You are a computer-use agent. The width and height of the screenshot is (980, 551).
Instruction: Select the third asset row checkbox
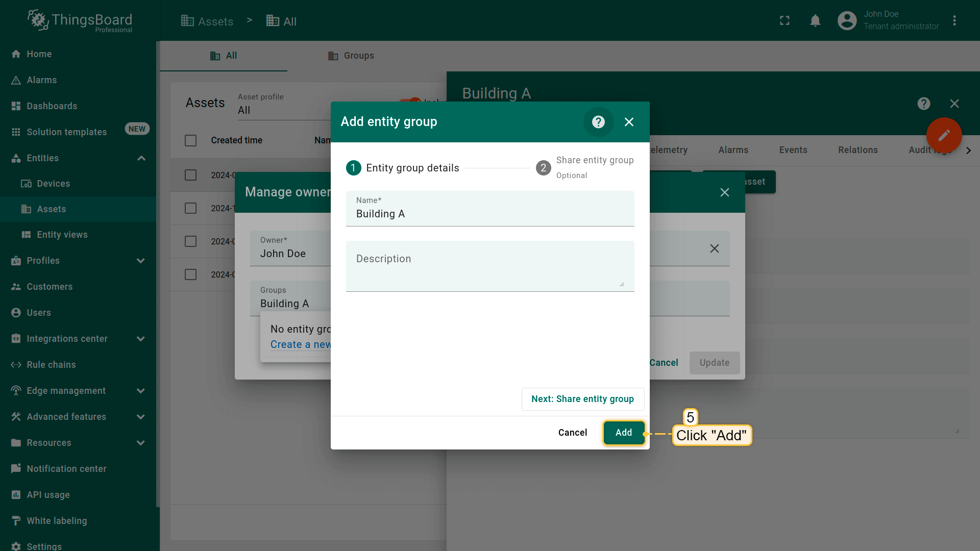point(190,241)
